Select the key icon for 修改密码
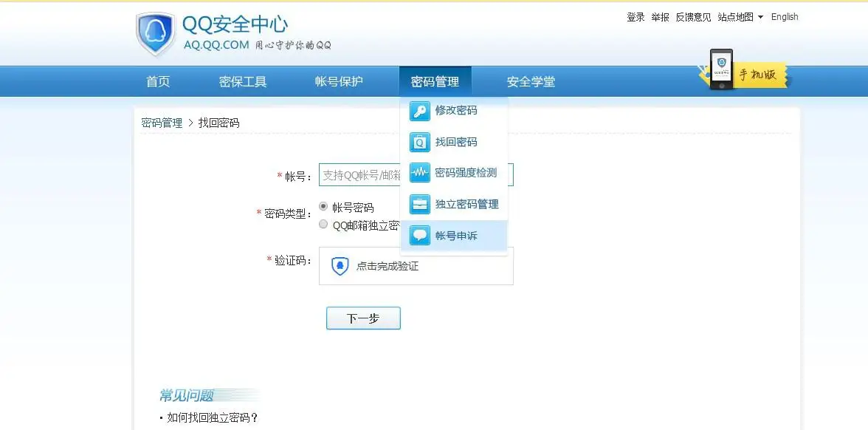The height and width of the screenshot is (430, 868). [419, 110]
